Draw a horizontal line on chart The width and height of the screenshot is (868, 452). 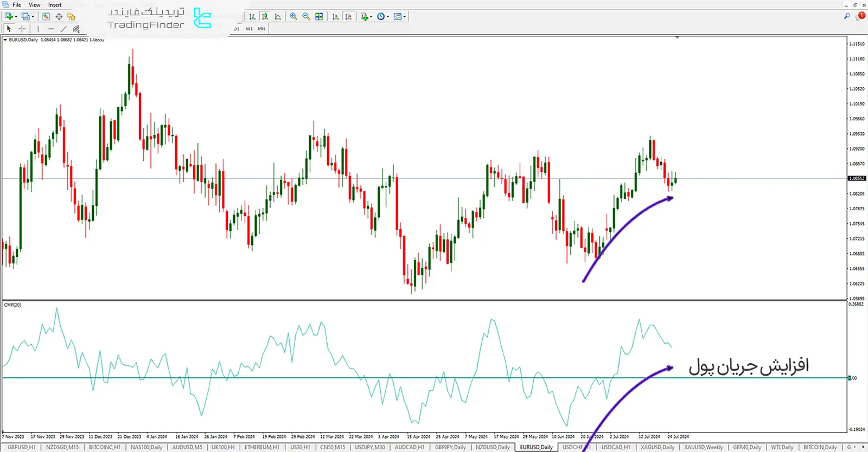click(x=51, y=29)
